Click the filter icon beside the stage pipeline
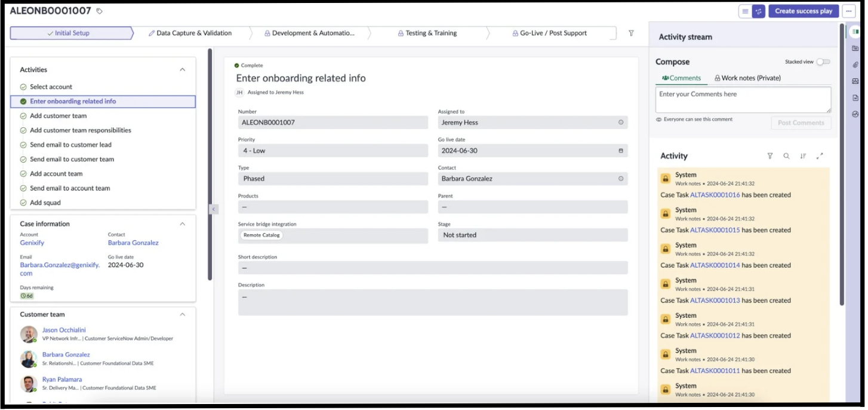The width and height of the screenshot is (868, 410). pyautogui.click(x=631, y=33)
